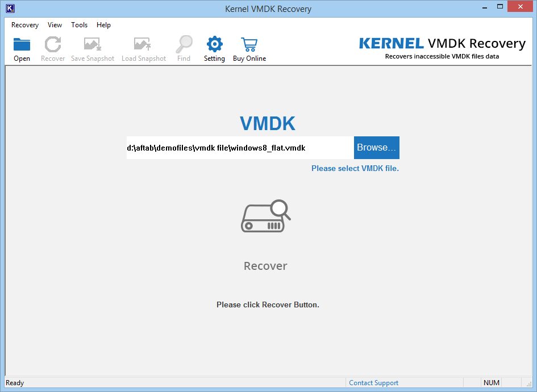Open the View menu
The width and height of the screenshot is (537, 392).
click(55, 25)
